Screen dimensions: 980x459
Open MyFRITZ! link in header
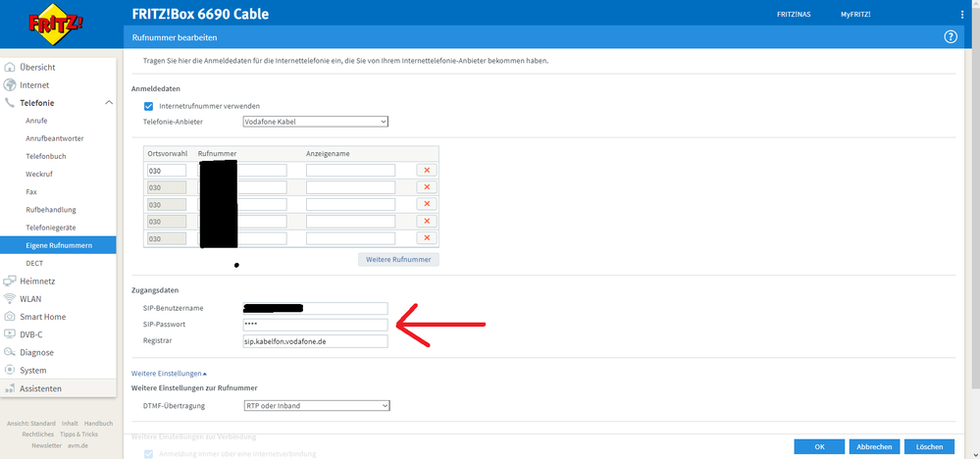coord(855,15)
